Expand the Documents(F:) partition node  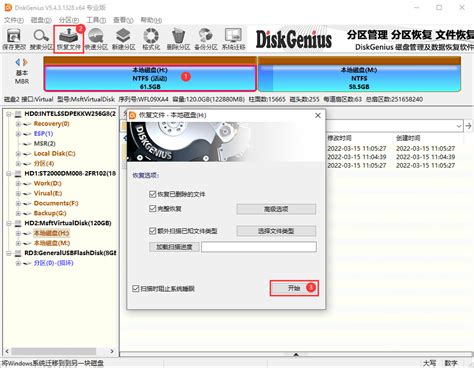tap(18, 203)
